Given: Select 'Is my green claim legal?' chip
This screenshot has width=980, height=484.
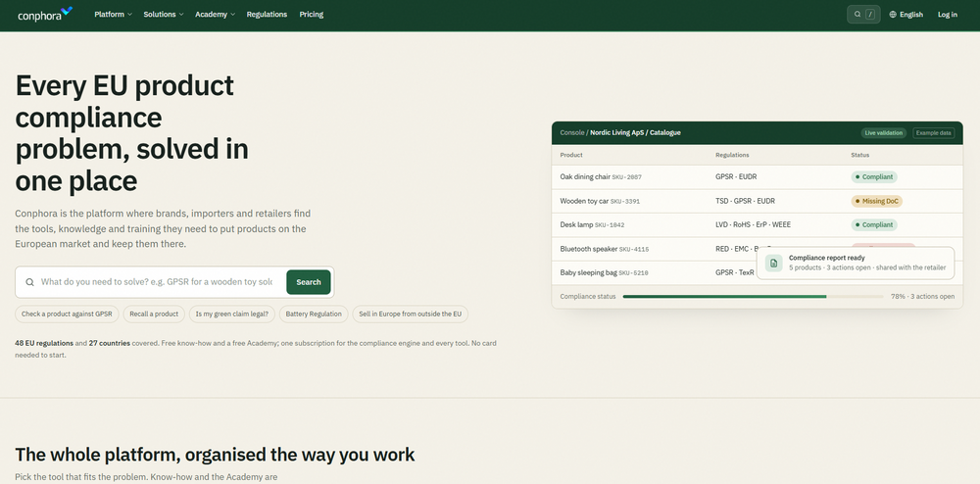Looking at the screenshot, I should click(x=232, y=315).
